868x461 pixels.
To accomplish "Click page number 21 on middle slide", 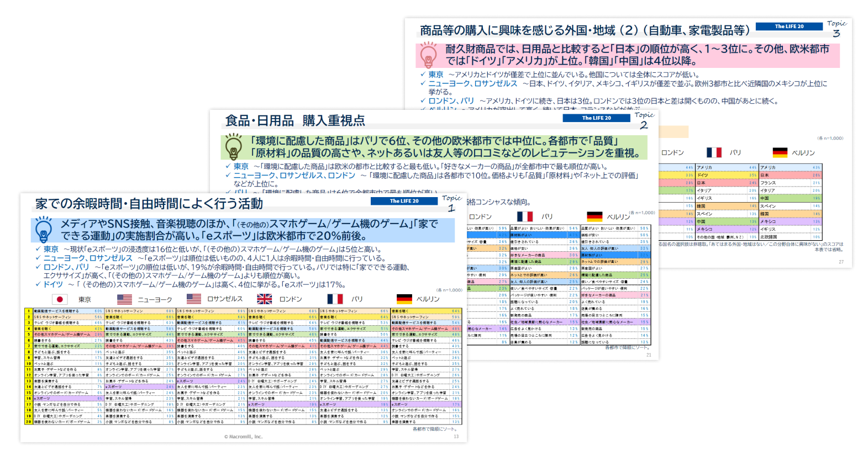I will 649,355.
